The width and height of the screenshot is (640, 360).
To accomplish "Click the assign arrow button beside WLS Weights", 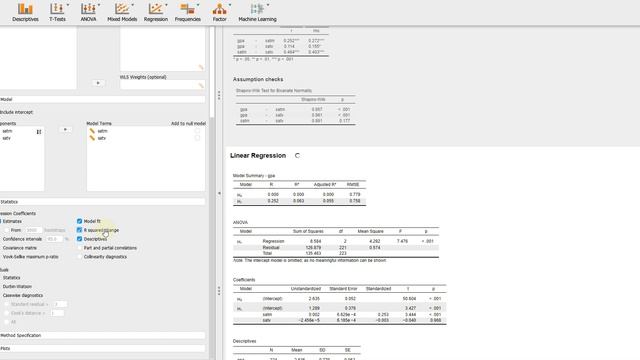I will [98, 83].
